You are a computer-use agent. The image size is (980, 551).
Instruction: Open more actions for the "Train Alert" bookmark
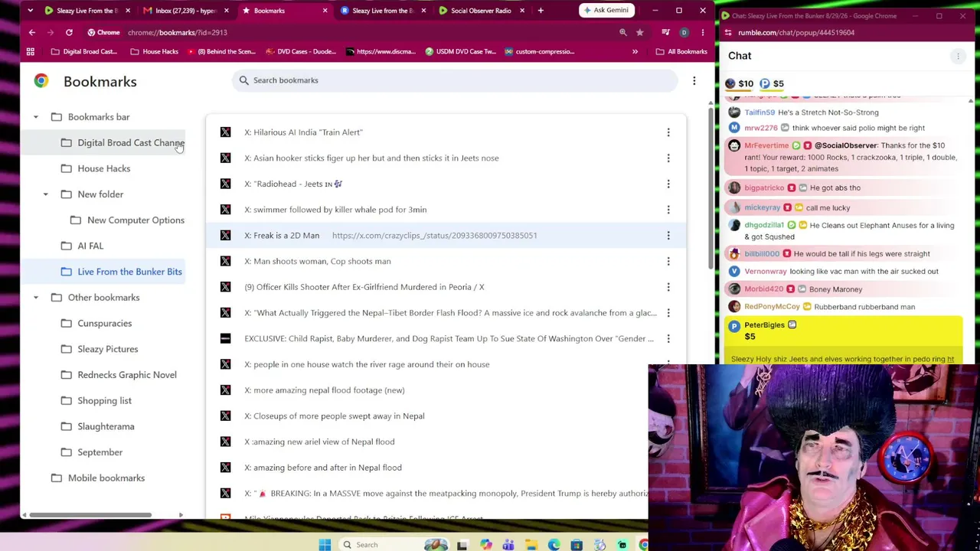[x=668, y=132]
